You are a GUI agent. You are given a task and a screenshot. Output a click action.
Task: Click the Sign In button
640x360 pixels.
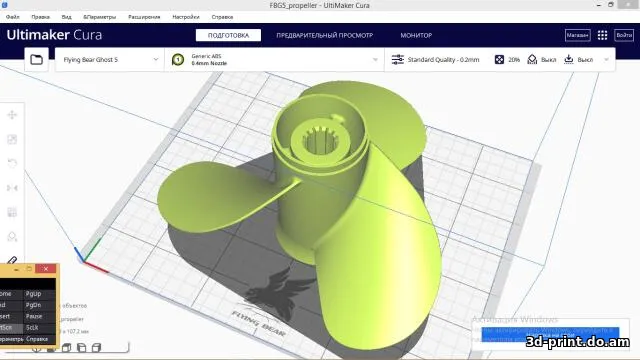pyautogui.click(x=624, y=35)
